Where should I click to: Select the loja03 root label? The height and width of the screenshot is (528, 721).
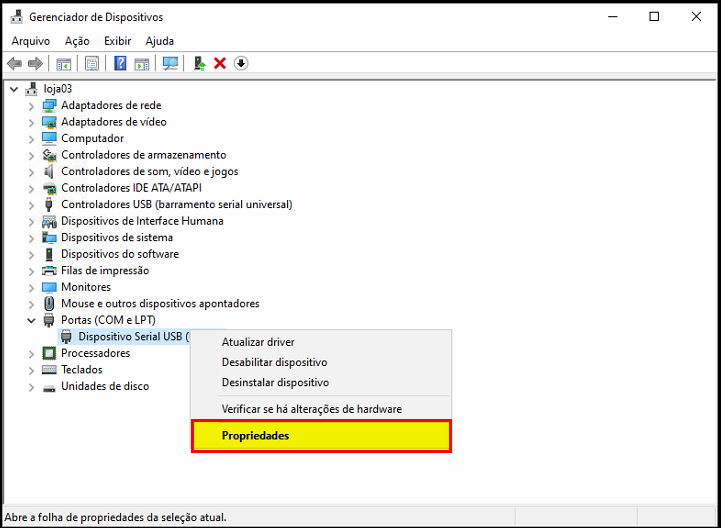pos(58,89)
